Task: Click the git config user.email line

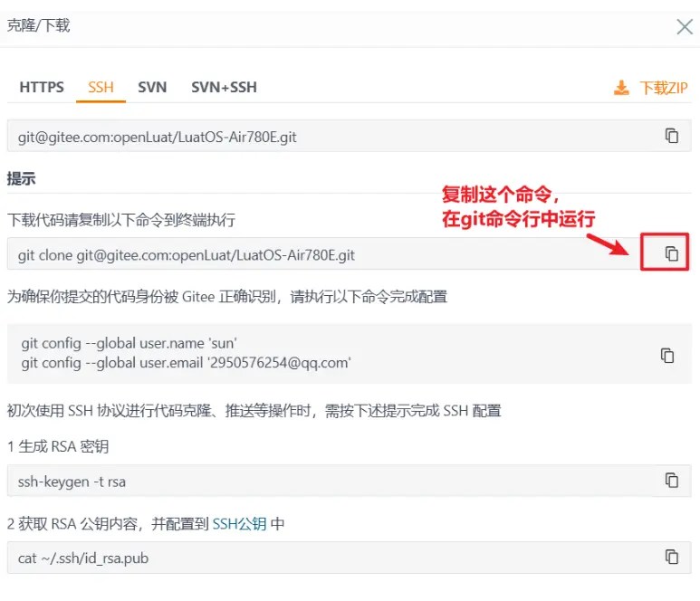Action: pyautogui.click(x=187, y=363)
